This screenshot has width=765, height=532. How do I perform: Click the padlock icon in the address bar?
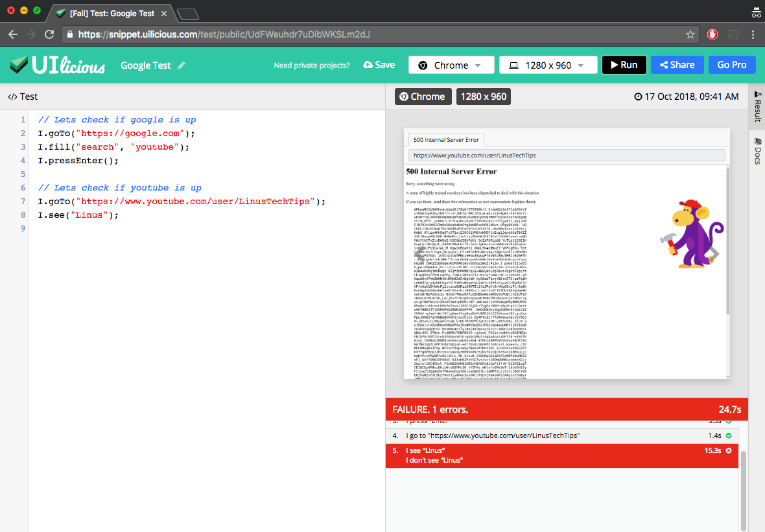(x=69, y=35)
